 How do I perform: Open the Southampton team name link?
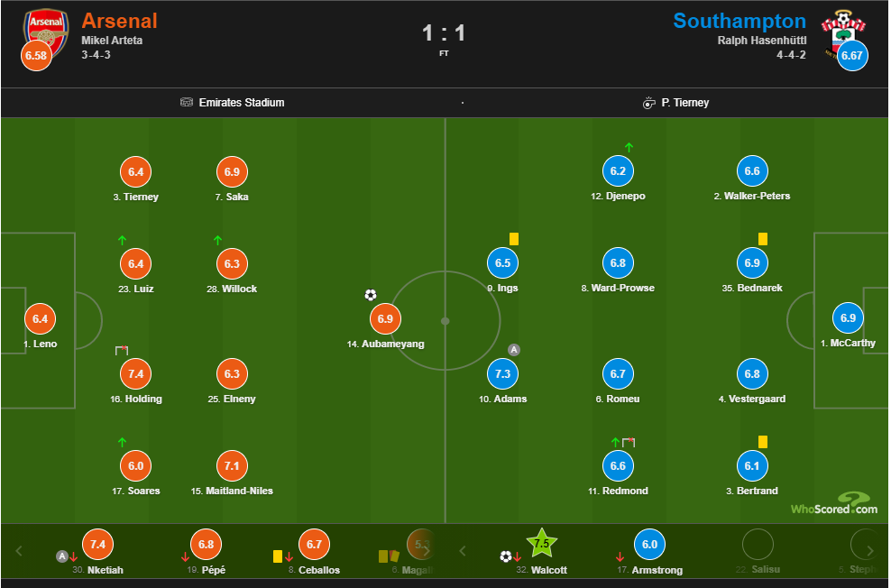click(739, 21)
